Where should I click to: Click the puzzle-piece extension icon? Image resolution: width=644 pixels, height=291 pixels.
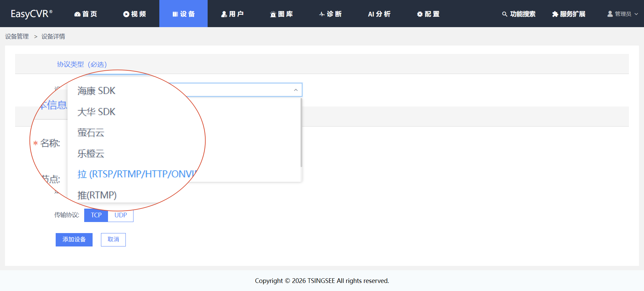(555, 14)
